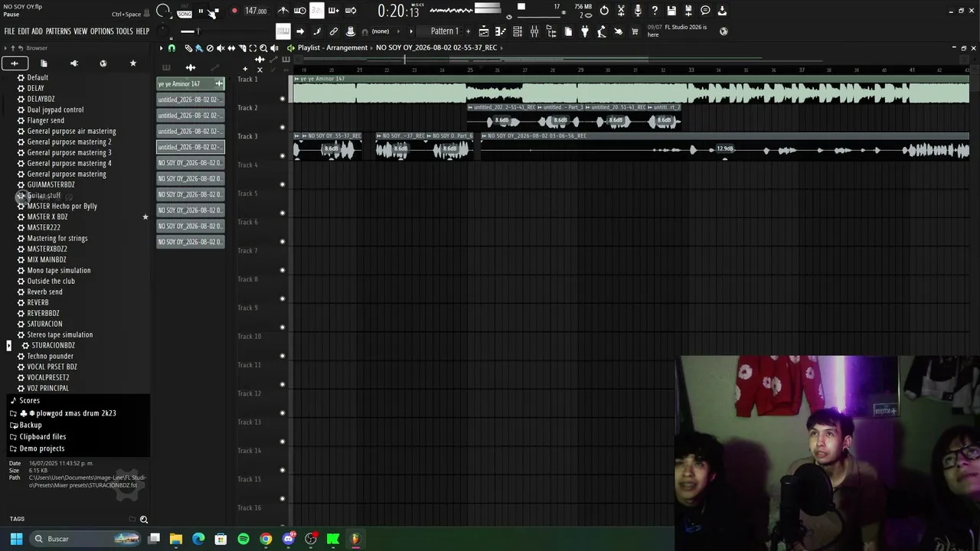Image resolution: width=980 pixels, height=551 pixels.
Task: Select the Mute tool in the playlist toolbar
Action: pos(220,48)
